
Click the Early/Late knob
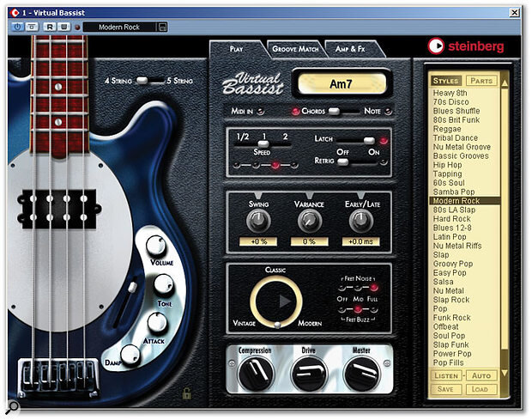361,221
